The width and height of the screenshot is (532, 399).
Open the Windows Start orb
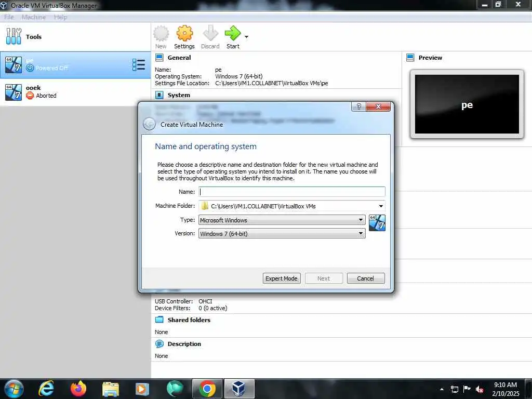point(14,389)
